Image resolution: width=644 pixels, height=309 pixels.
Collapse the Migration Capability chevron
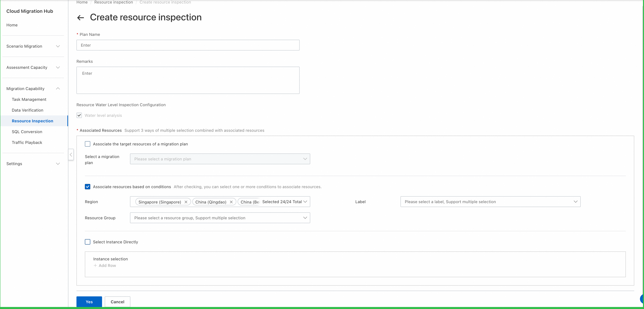(x=58, y=88)
